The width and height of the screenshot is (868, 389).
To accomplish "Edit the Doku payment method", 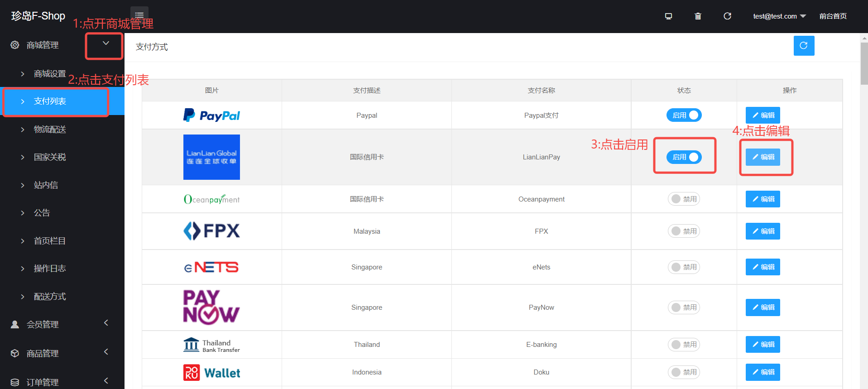I will [x=763, y=372].
